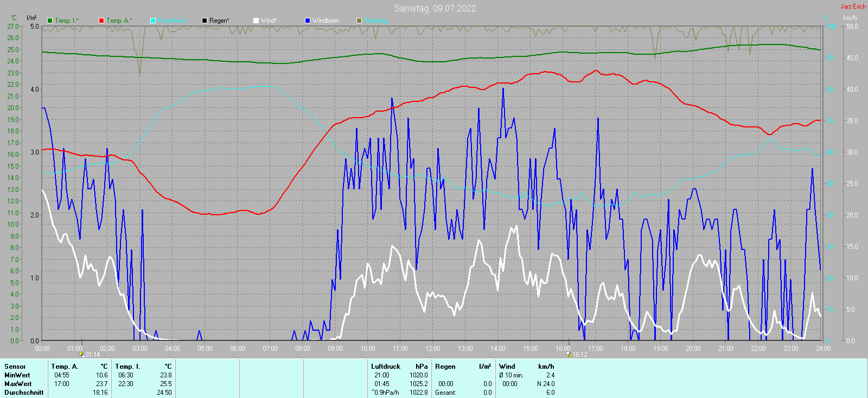The width and height of the screenshot is (868, 398).
Task: Select the 'Temp. A.*' legend label
Action: tap(119, 21)
